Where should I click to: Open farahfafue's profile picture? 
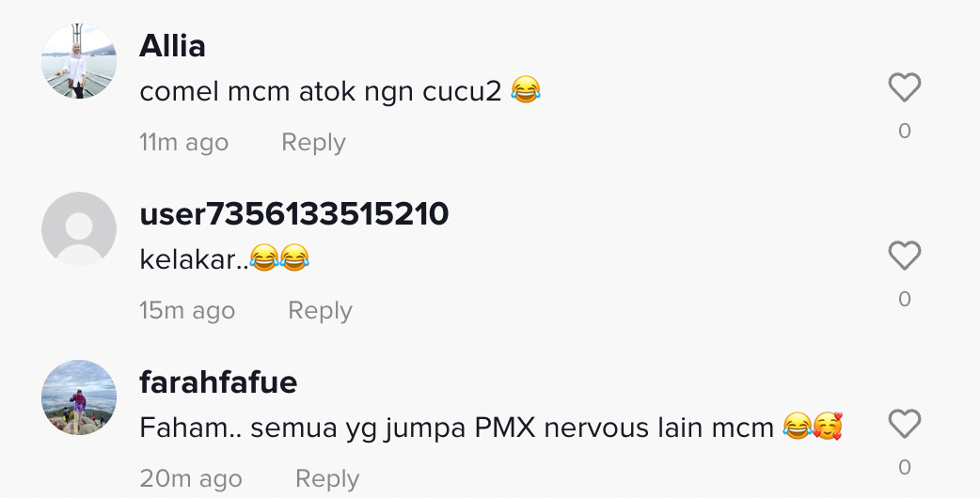(79, 397)
